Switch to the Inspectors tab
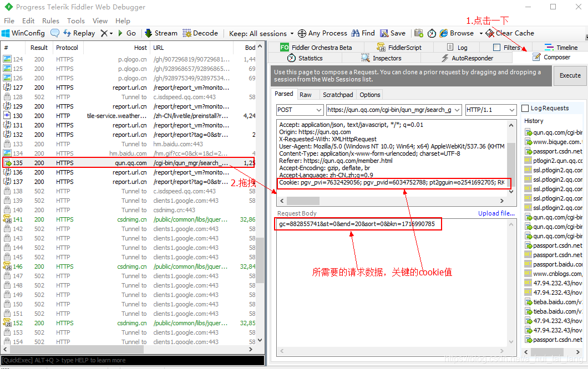The height and width of the screenshot is (369, 588). coord(382,58)
